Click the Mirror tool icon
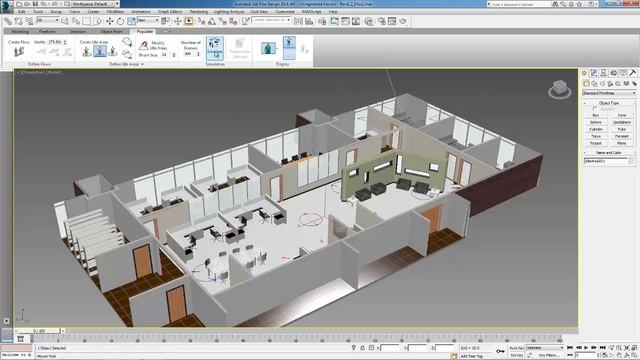 (x=298, y=21)
